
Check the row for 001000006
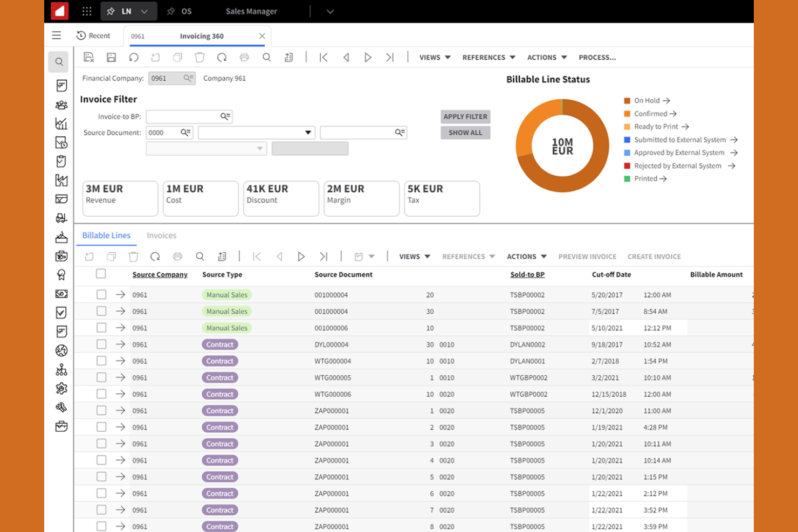[x=101, y=328]
